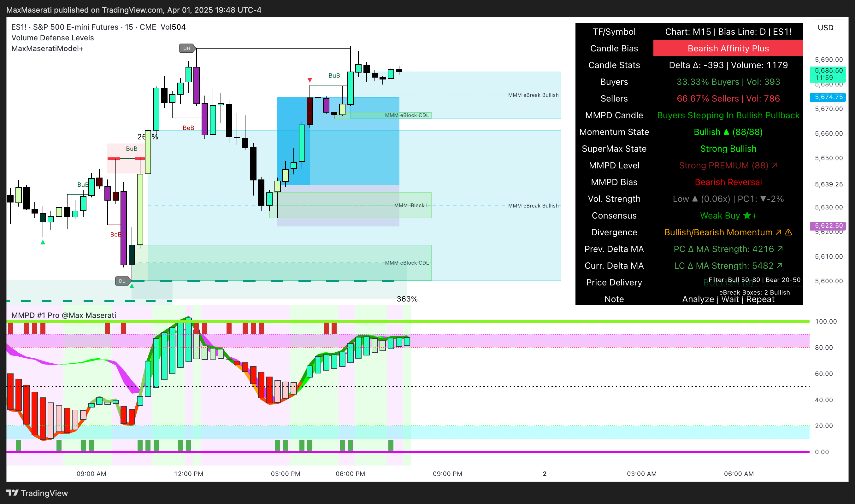Click the Chart M15 Bias Line header cell

(728, 32)
